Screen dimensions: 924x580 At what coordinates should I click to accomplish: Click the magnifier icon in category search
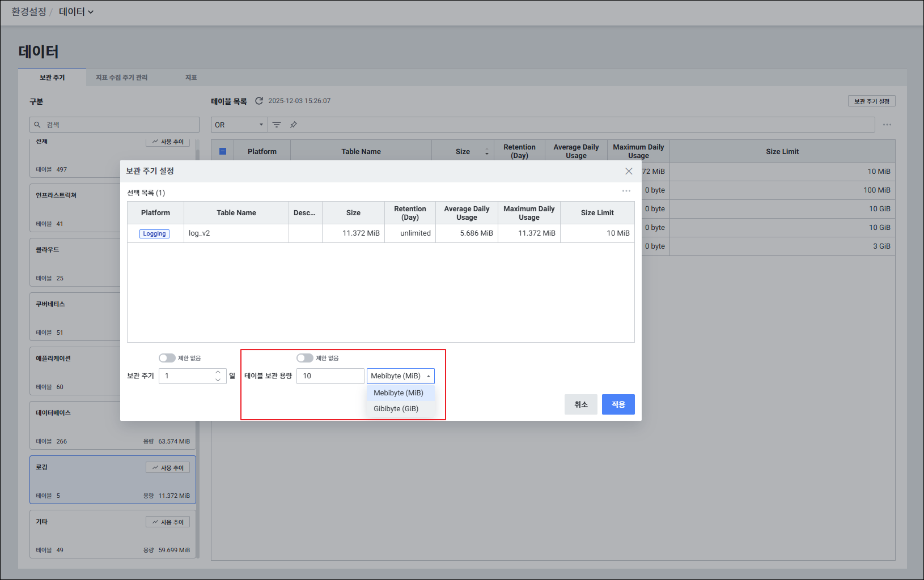[x=37, y=125]
